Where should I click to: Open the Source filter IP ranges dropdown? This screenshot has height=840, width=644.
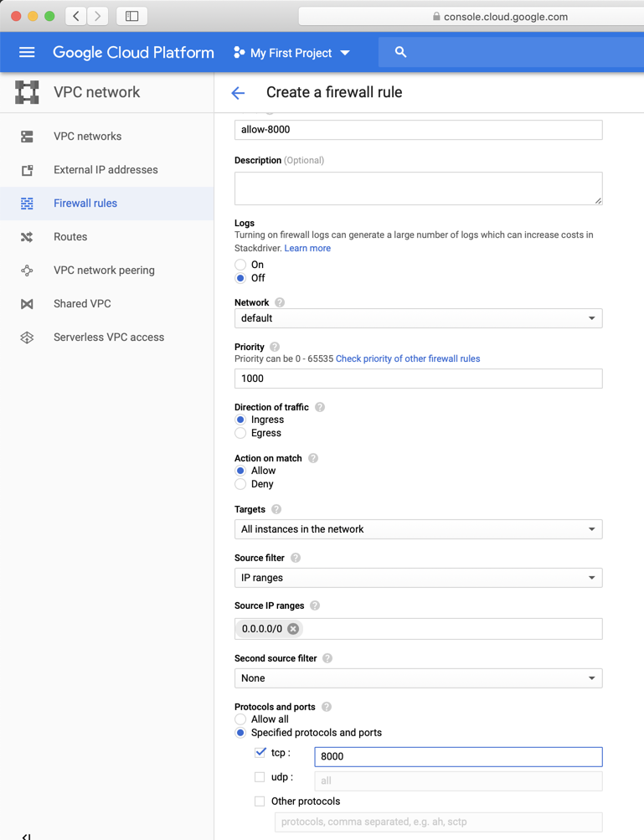(x=418, y=578)
